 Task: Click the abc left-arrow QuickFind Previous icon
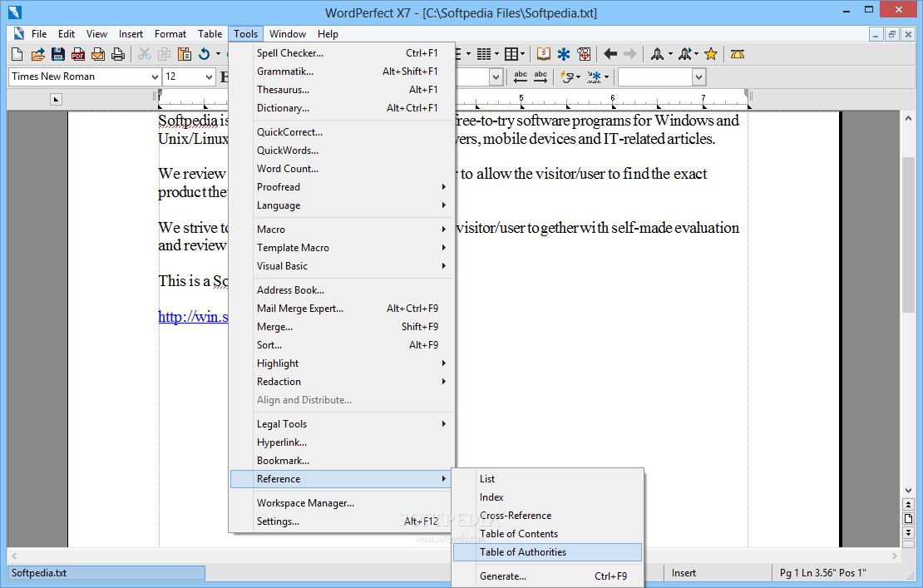coord(521,77)
